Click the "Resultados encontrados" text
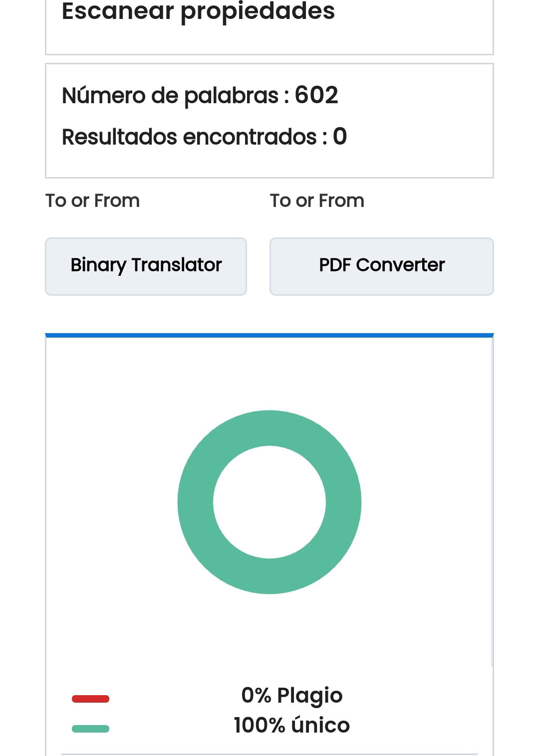The image size is (539, 756). coord(189,137)
